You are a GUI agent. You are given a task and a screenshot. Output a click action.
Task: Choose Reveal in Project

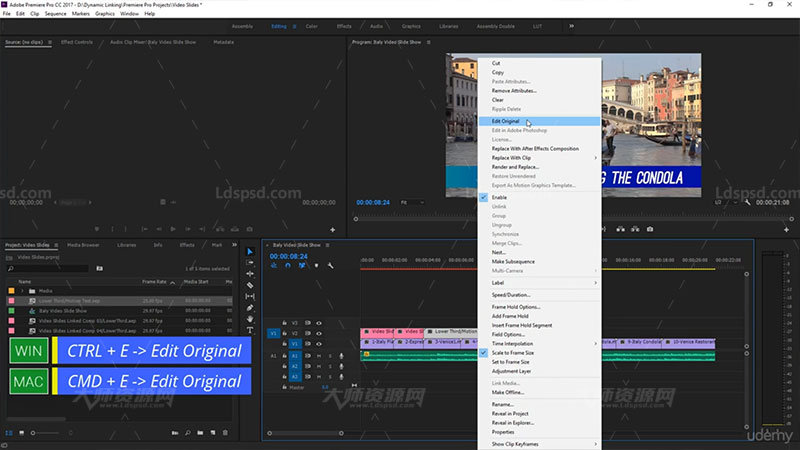click(x=539, y=413)
